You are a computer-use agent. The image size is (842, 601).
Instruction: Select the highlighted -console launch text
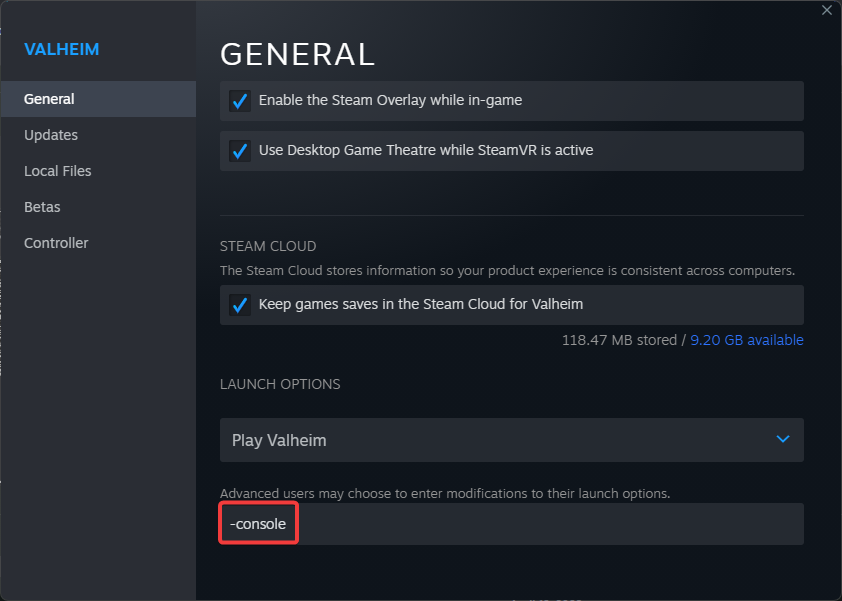pos(258,523)
